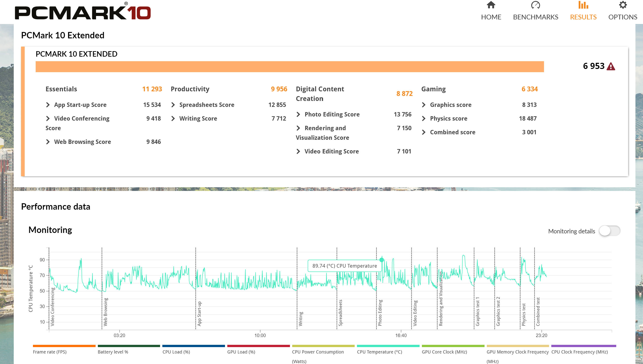
Task: Open the Options gear icon
Action: coord(623,5)
